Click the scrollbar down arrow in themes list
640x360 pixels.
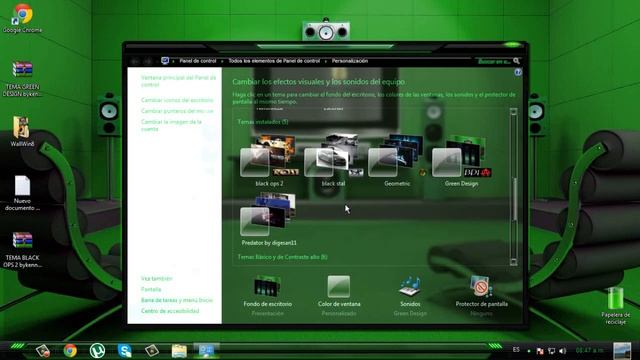[514, 261]
